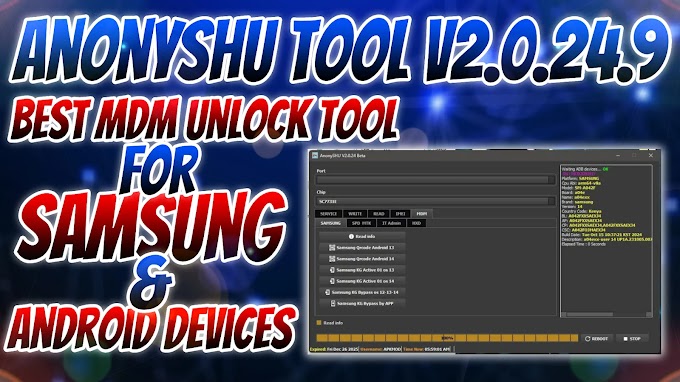Close the AnonySHU window

(x=651, y=155)
